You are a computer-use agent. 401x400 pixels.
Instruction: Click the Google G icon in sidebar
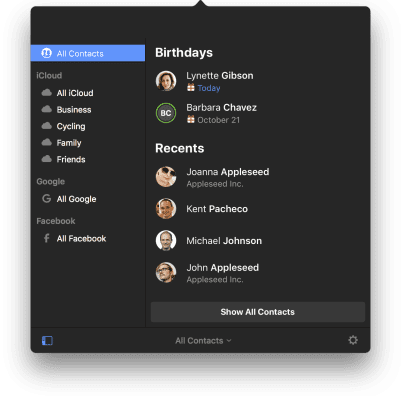[47, 199]
